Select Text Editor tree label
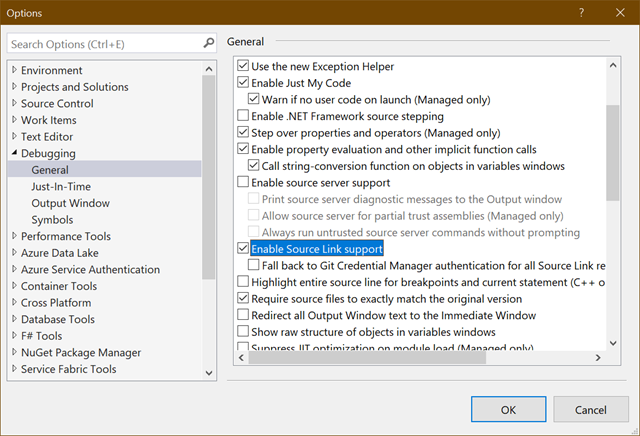Viewport: 640px width, 436px height. pos(47,136)
